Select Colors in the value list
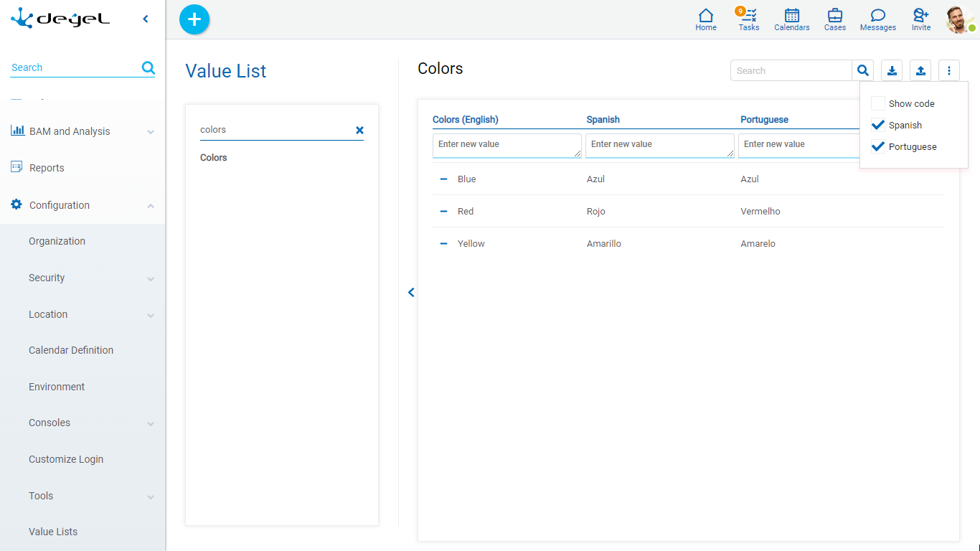 [214, 158]
